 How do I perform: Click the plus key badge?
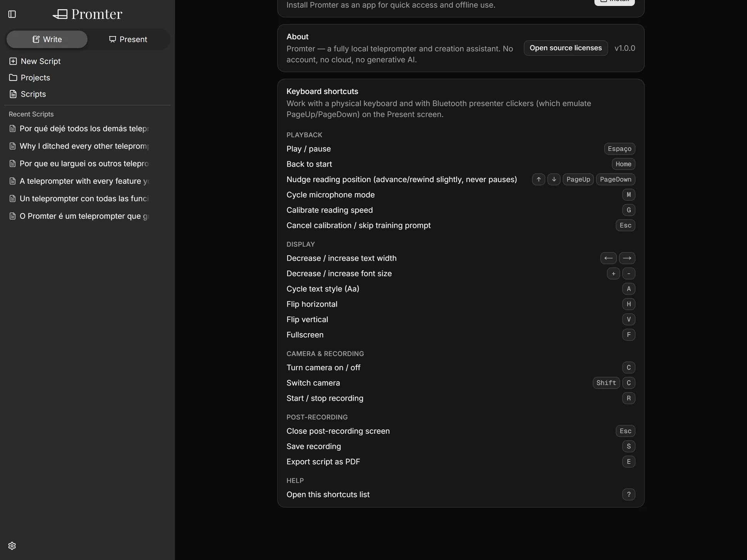click(x=613, y=273)
